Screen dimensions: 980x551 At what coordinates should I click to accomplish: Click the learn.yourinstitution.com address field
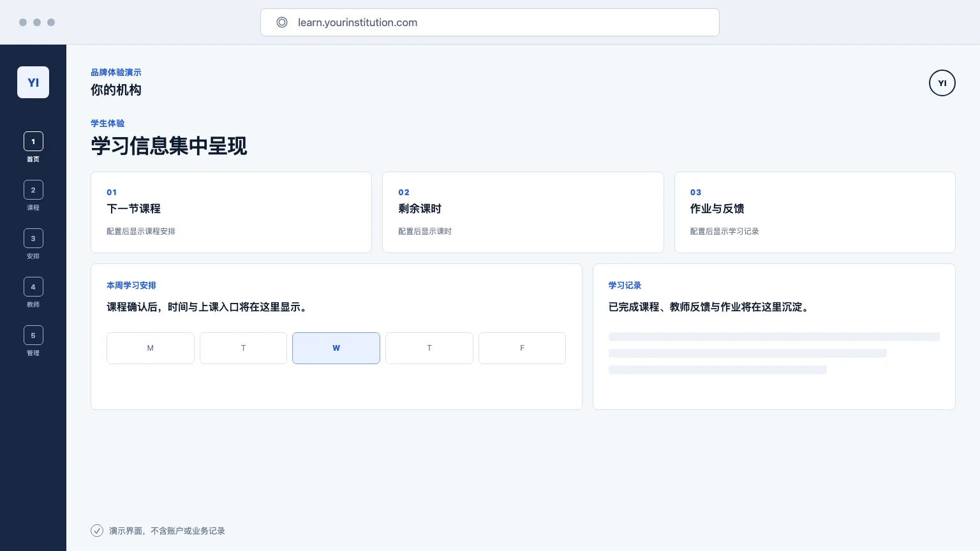pyautogui.click(x=490, y=22)
